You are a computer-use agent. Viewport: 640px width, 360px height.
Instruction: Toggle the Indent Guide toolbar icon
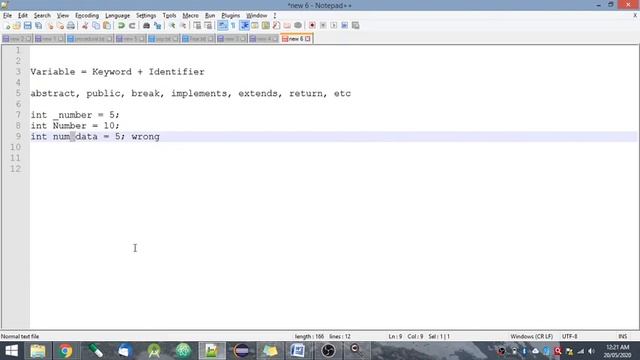[244, 26]
